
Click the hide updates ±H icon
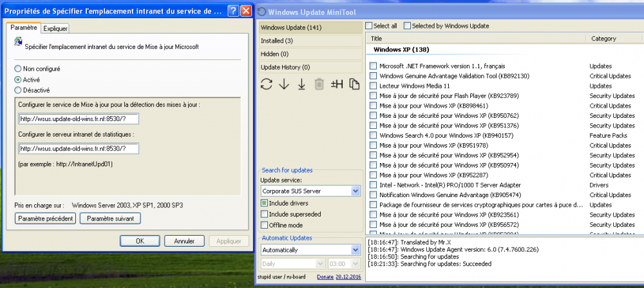point(337,84)
